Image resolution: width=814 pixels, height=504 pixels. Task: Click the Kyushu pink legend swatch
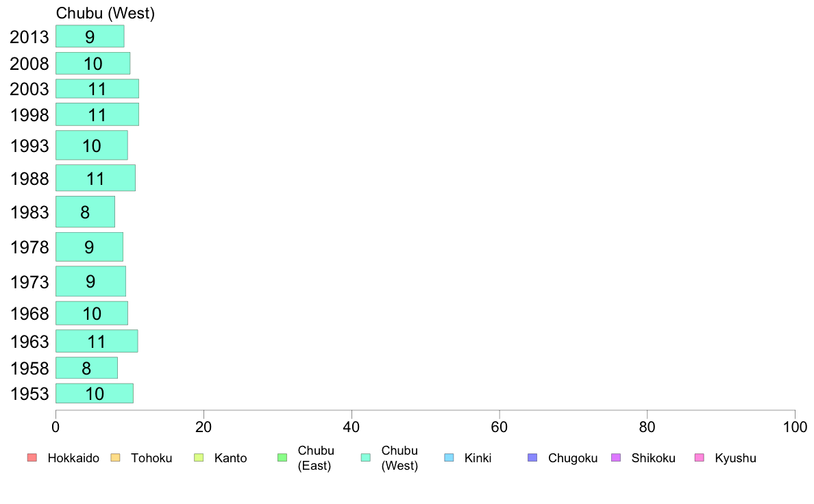coord(700,457)
